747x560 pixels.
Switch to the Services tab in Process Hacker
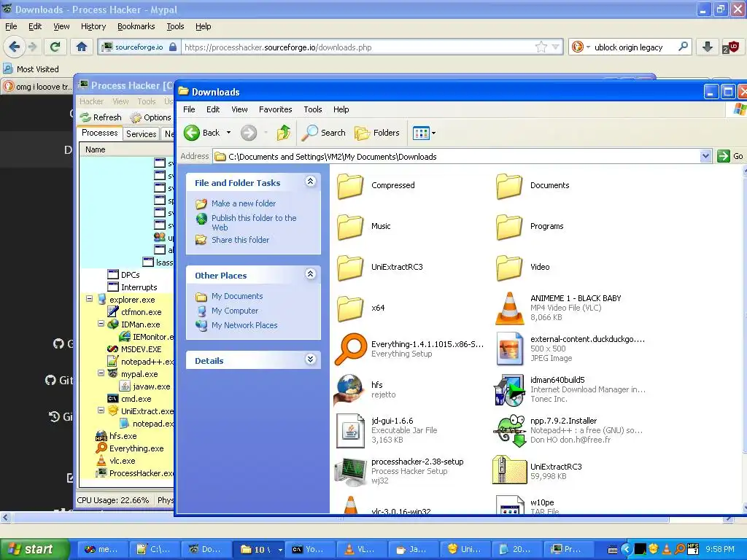pyautogui.click(x=141, y=134)
